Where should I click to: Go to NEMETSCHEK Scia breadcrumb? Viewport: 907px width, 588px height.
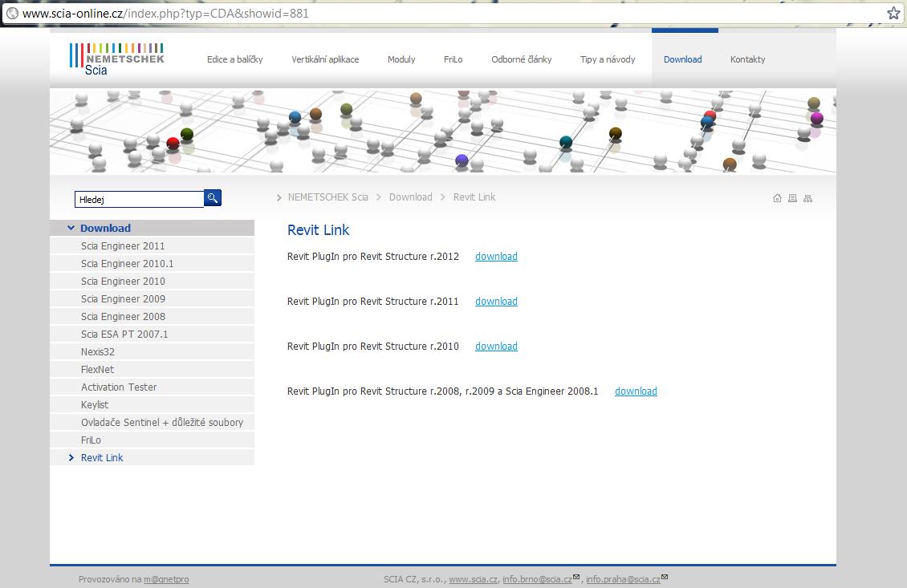[x=328, y=197]
